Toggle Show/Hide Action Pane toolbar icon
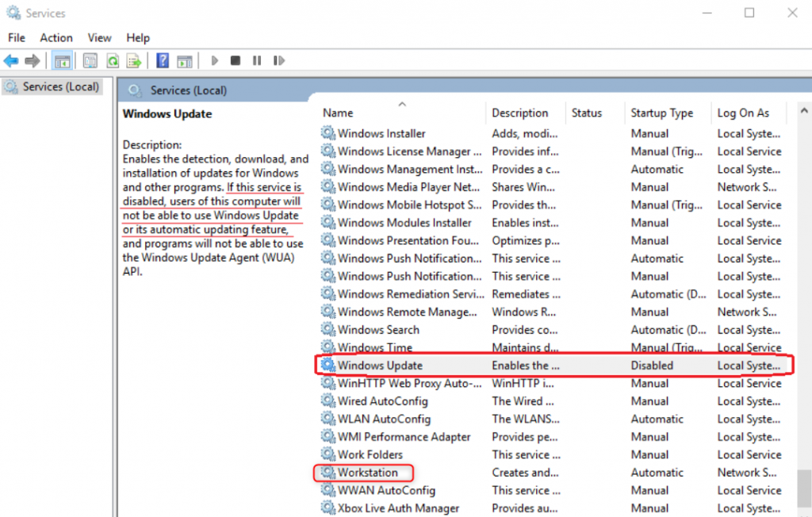This screenshot has height=517, width=812. click(184, 61)
